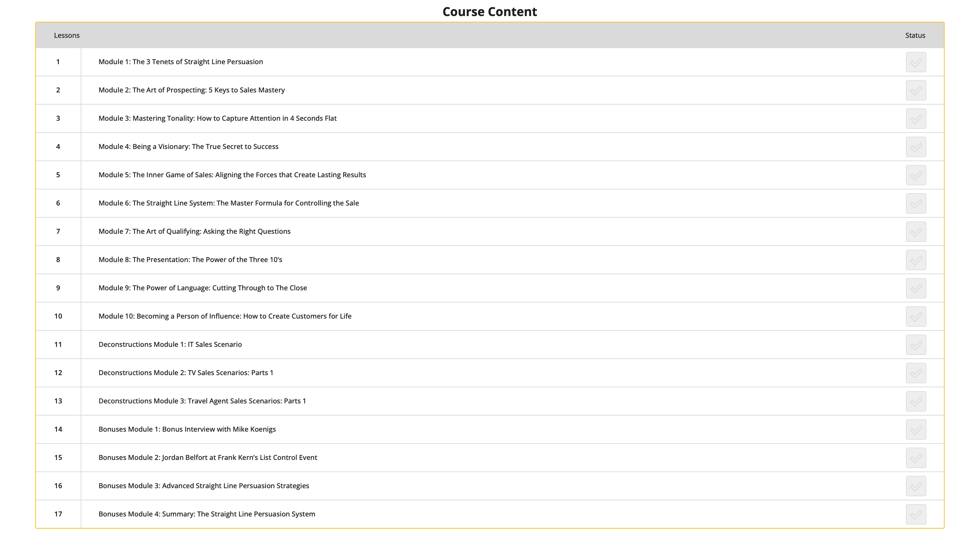Click lesson number 1 cell
This screenshot has height=560, width=963.
point(58,62)
